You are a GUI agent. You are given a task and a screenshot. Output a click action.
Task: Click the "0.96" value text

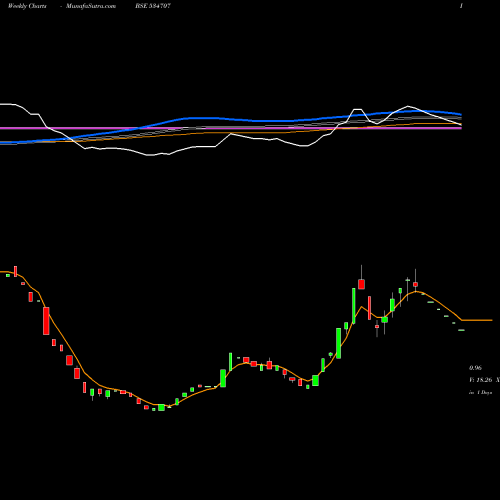pos(475,368)
